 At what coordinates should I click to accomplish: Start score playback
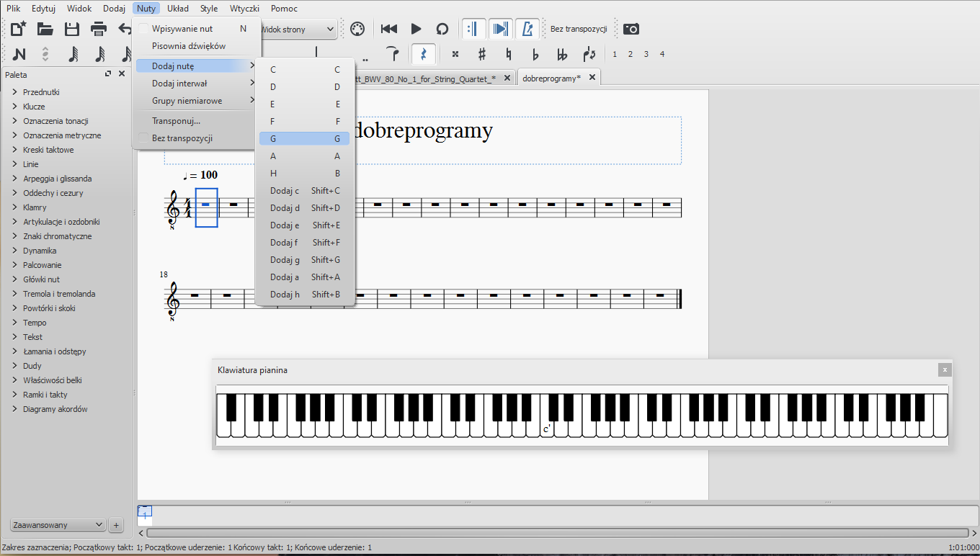pos(416,29)
